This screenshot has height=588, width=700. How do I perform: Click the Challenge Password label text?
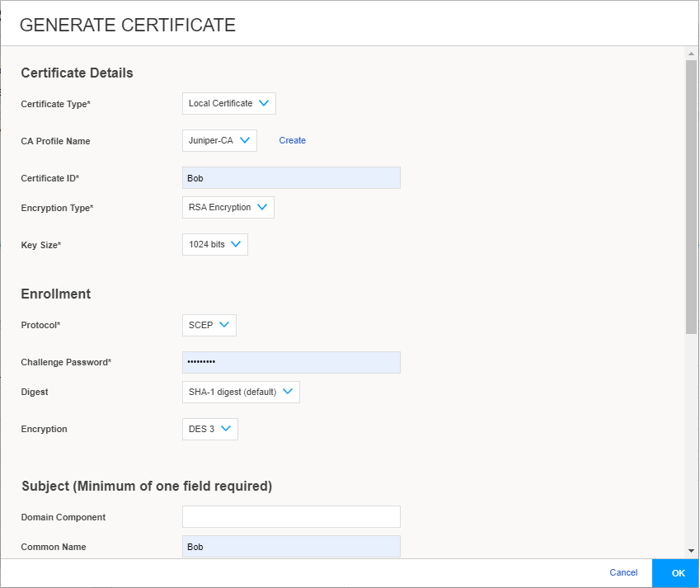tap(66, 363)
